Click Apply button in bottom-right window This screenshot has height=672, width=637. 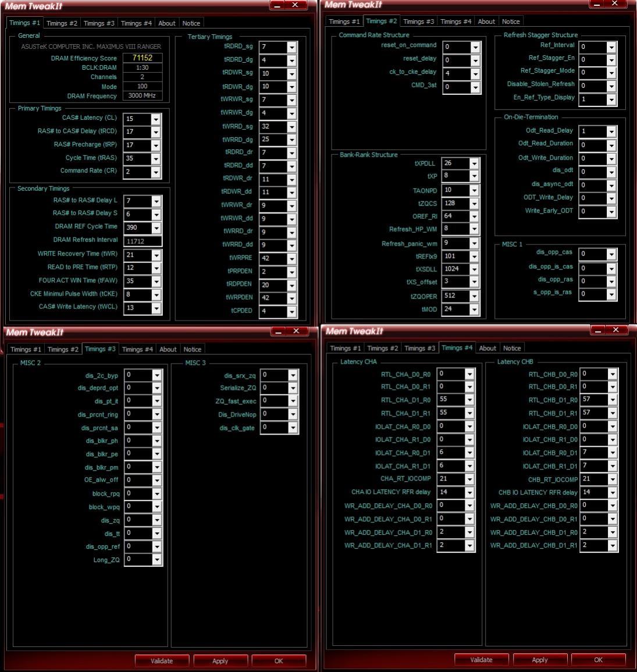tap(540, 660)
